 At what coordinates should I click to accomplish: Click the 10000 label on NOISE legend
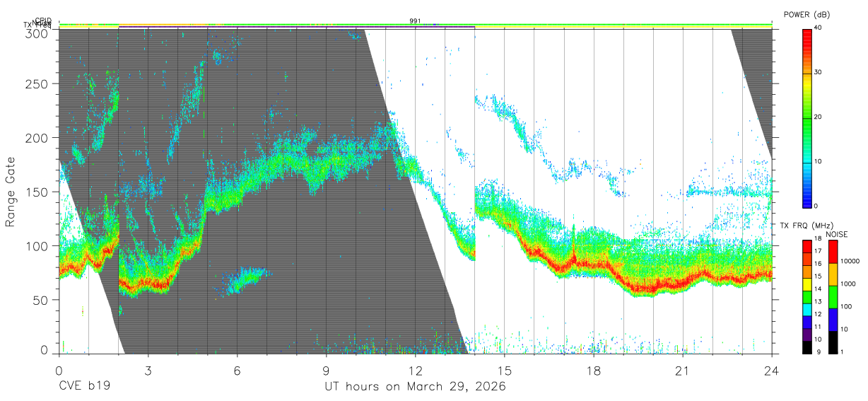[x=850, y=261]
